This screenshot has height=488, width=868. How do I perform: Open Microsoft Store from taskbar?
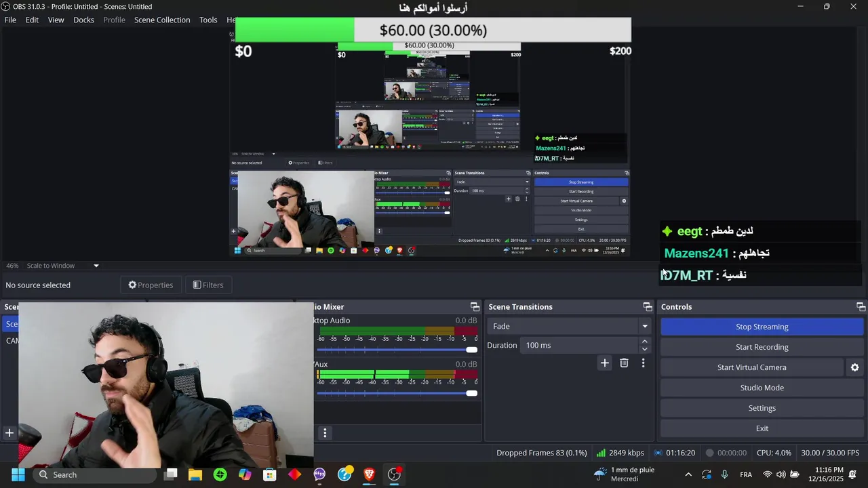tap(270, 474)
